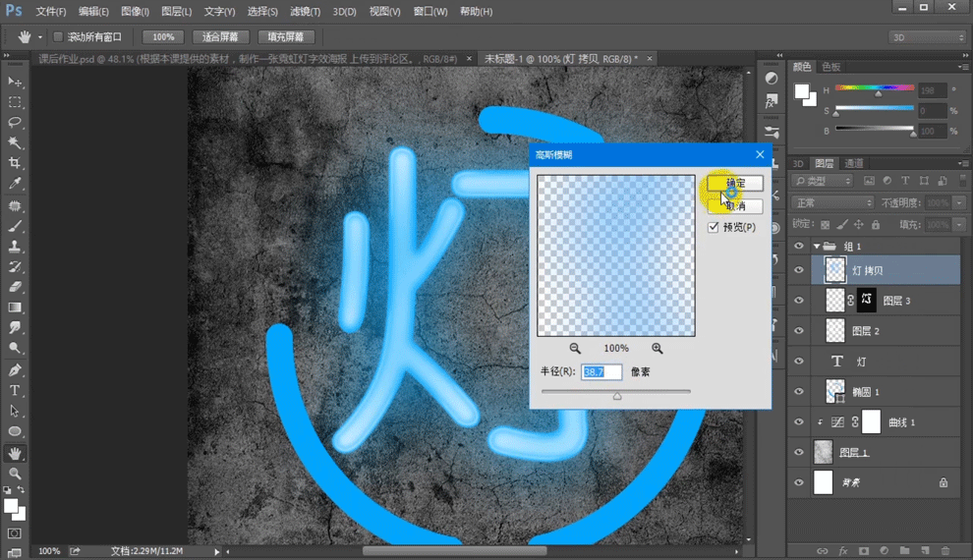Open the 图层(L) menu
The image size is (973, 560).
177,12
